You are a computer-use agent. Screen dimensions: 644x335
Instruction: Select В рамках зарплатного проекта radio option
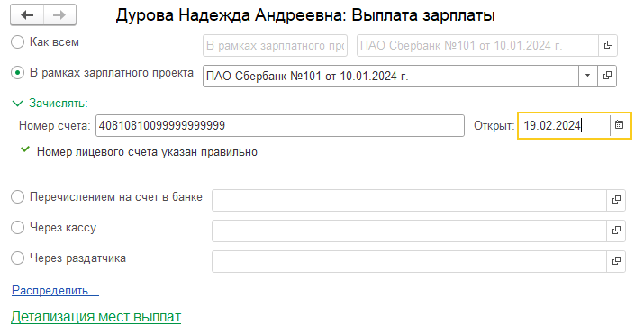tap(18, 73)
